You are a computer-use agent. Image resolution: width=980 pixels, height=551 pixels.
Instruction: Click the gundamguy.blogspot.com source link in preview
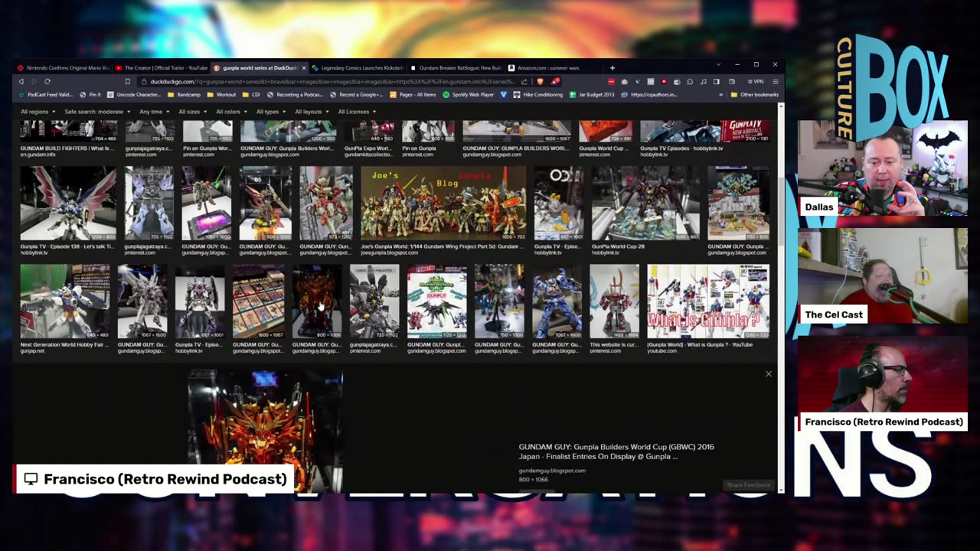point(552,471)
